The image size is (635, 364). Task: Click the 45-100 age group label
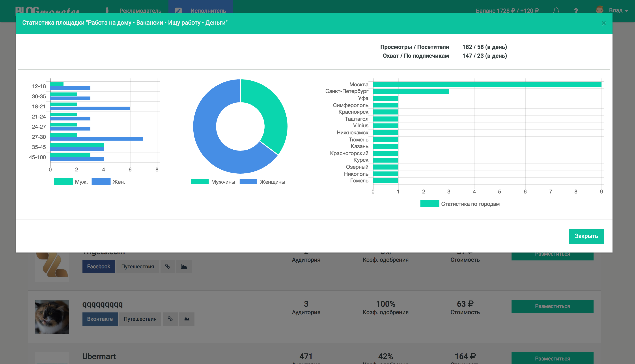(x=37, y=157)
